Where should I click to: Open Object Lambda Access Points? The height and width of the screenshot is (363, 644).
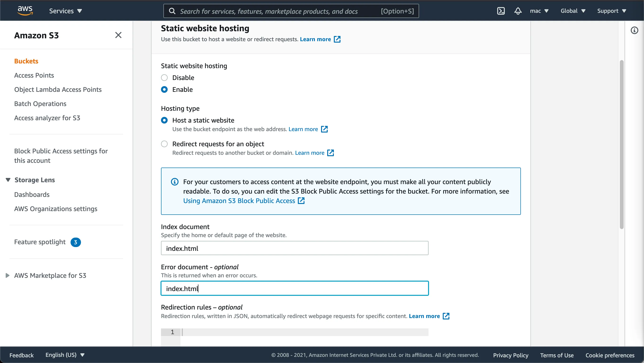(x=58, y=89)
